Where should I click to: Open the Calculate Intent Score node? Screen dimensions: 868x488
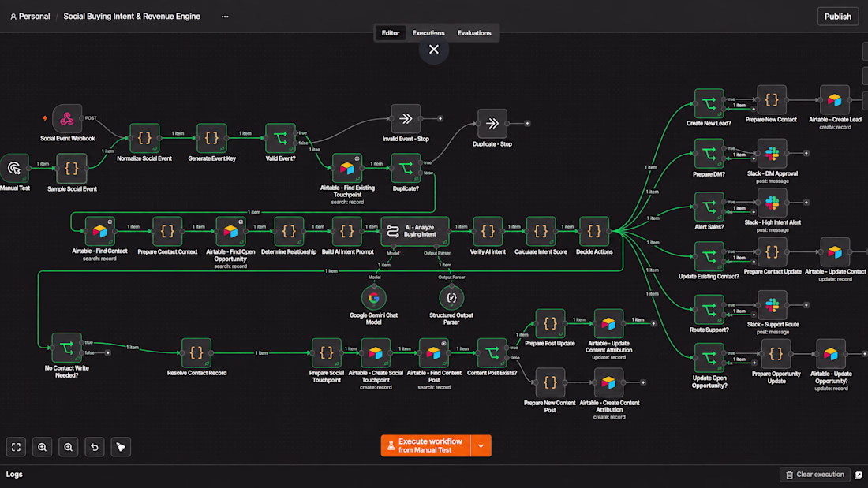541,231
